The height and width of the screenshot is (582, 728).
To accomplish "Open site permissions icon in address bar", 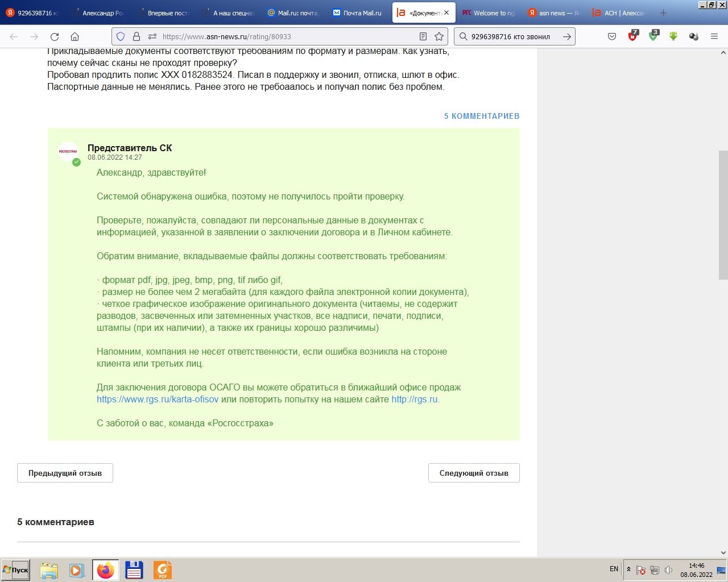I will 152,36.
